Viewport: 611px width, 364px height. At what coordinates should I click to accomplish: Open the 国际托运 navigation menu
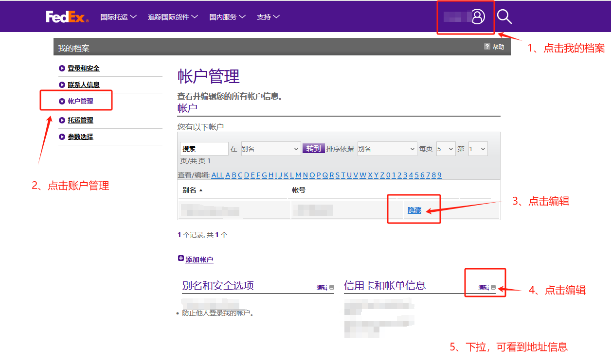[118, 17]
